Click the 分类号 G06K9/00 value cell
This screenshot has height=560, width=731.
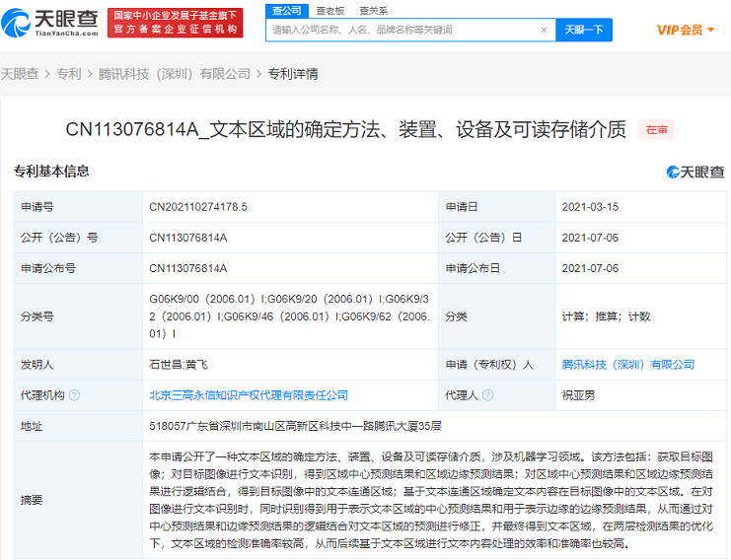click(289, 316)
